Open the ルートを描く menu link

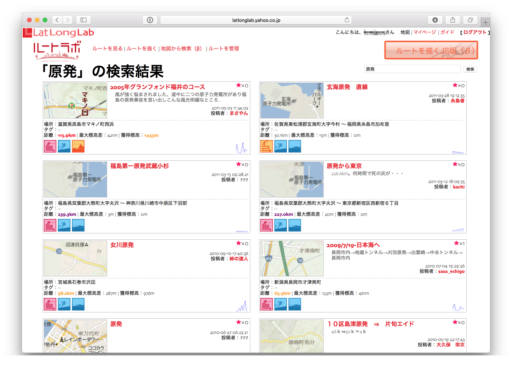141,49
